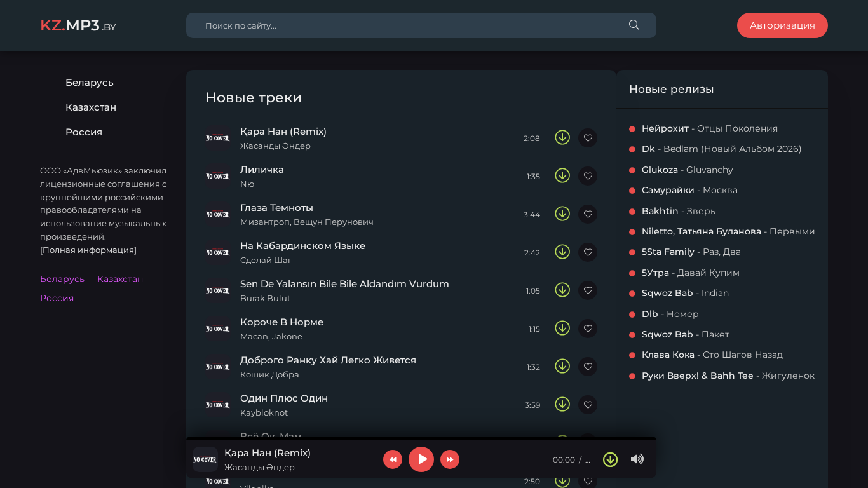Download the track Қара Нан (Remix) from list
Viewport: 868px width, 488px height.
562,138
